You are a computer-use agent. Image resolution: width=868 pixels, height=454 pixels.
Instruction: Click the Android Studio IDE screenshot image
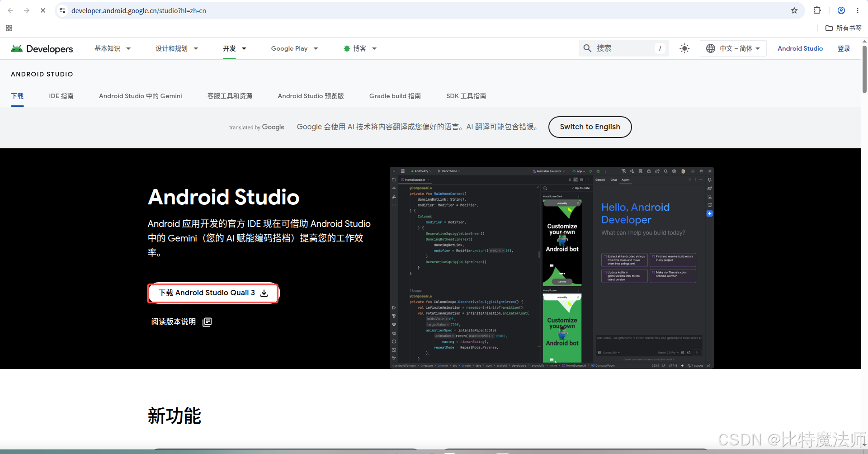pyautogui.click(x=552, y=268)
